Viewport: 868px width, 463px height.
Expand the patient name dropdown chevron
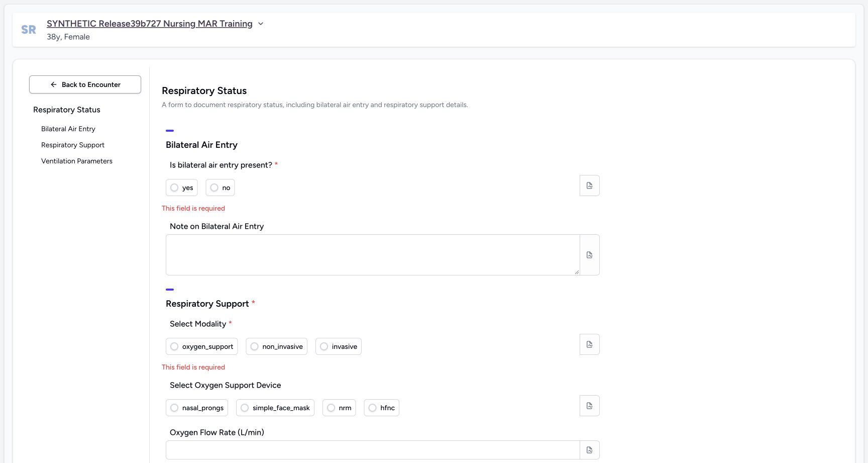pyautogui.click(x=261, y=24)
